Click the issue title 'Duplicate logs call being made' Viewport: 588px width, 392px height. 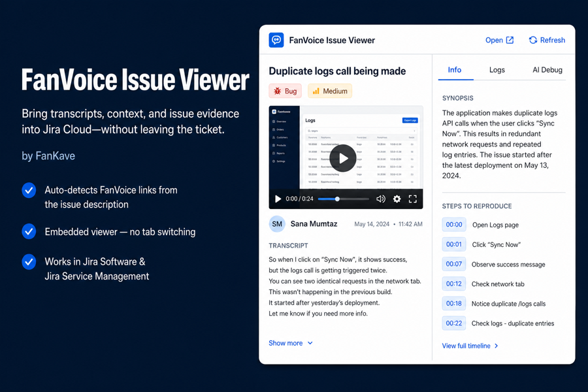[x=337, y=71]
